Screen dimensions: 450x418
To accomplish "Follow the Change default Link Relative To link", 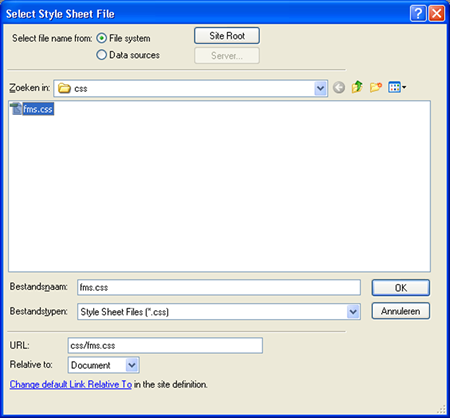I will 71,384.
